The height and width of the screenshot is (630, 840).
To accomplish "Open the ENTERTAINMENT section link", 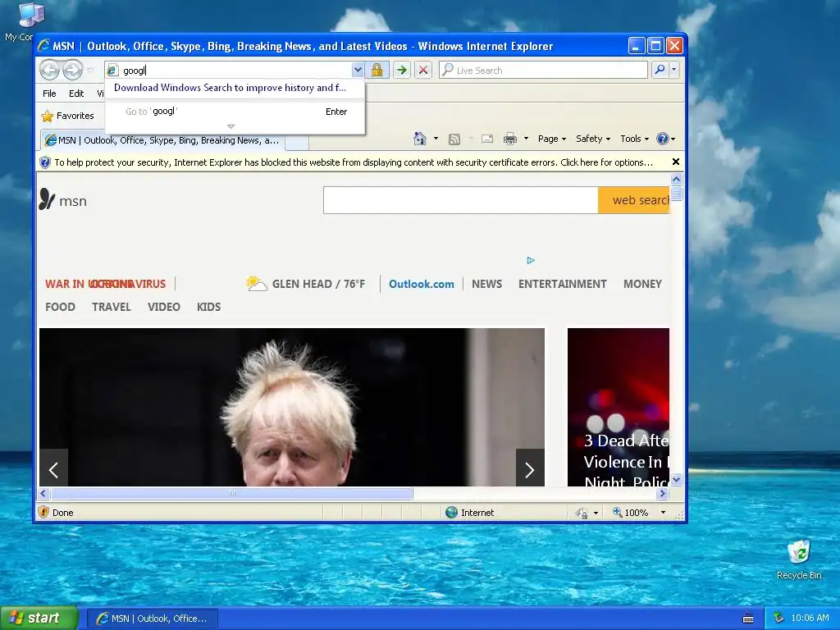I will [x=562, y=284].
